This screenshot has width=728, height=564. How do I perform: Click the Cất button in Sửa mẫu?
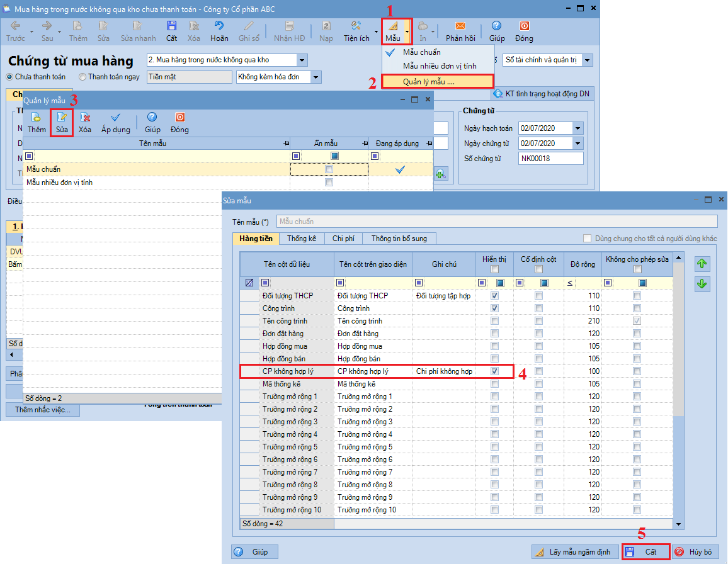coord(646,552)
